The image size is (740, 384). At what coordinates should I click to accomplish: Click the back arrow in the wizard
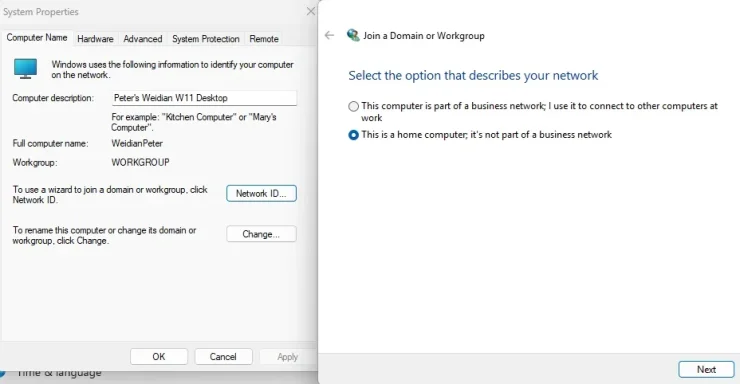(329, 35)
